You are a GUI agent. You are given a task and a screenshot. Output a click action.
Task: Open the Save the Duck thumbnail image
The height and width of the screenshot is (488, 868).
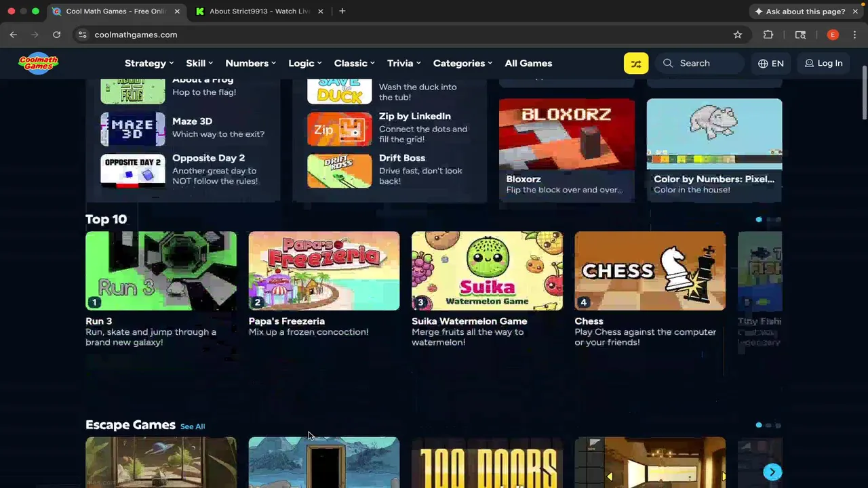coord(340,91)
